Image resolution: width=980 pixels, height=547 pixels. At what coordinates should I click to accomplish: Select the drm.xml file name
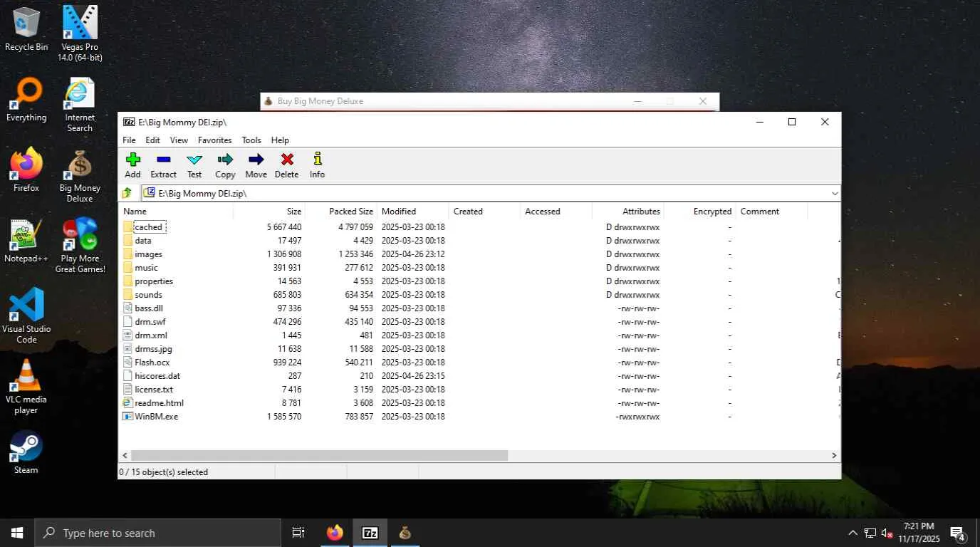coord(151,335)
